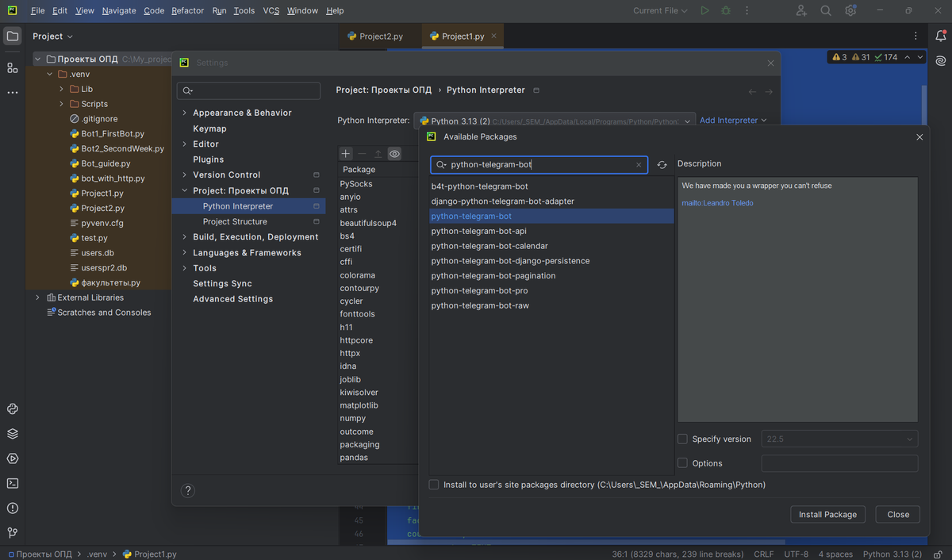
Task: Open the Add Interpreter dropdown
Action: (x=733, y=121)
